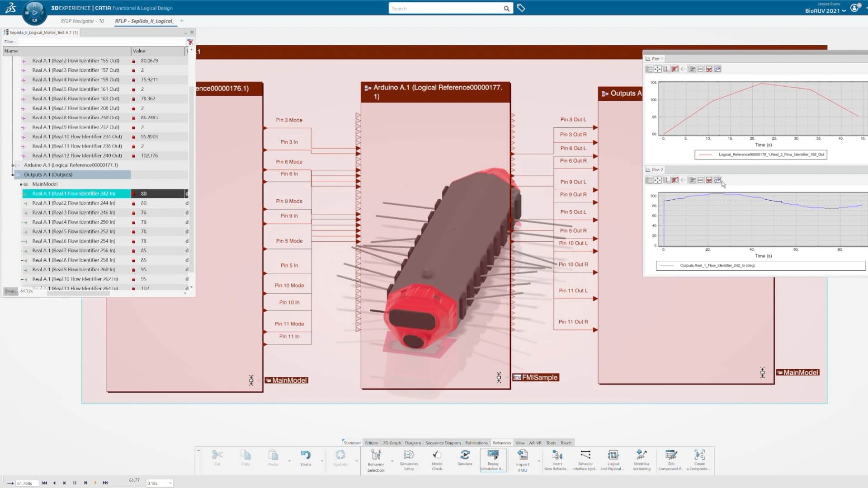Screen dimensions: 868x488
Task: Expand Outputs A.1 tree node
Action: (x=13, y=174)
